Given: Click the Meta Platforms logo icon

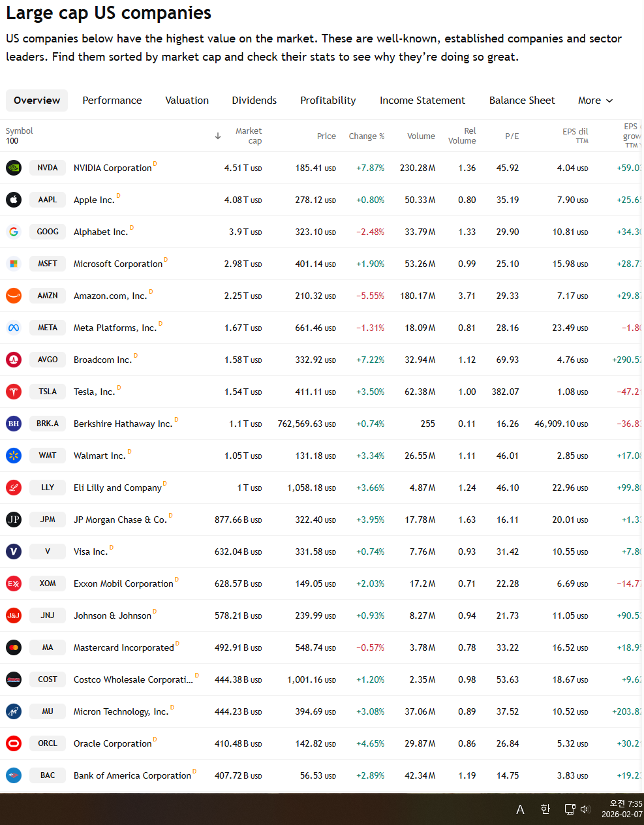Looking at the screenshot, I should tap(14, 328).
